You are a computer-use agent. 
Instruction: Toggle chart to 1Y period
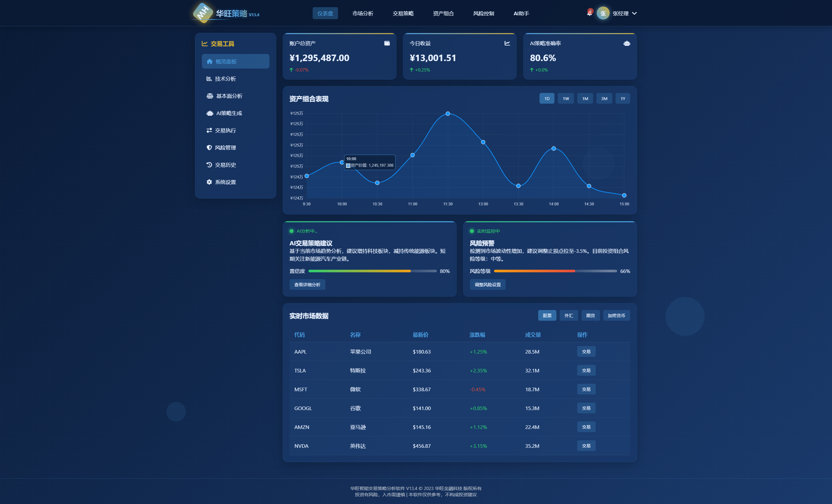coord(623,98)
